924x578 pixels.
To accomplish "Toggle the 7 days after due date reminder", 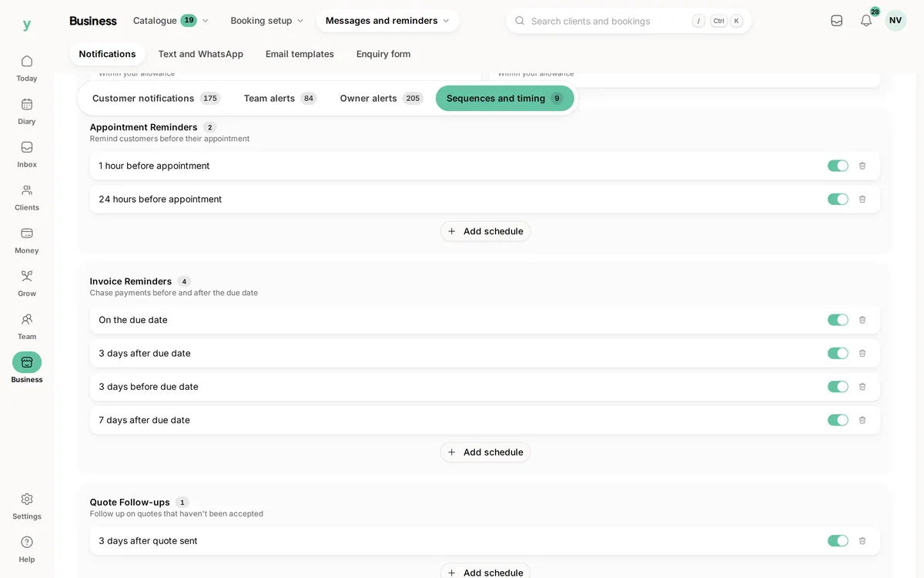I will (x=838, y=420).
